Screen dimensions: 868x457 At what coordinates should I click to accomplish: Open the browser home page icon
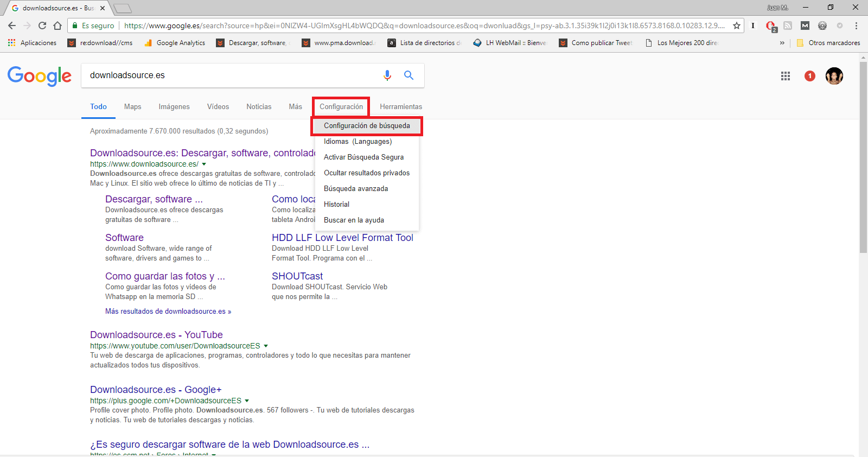(x=58, y=26)
